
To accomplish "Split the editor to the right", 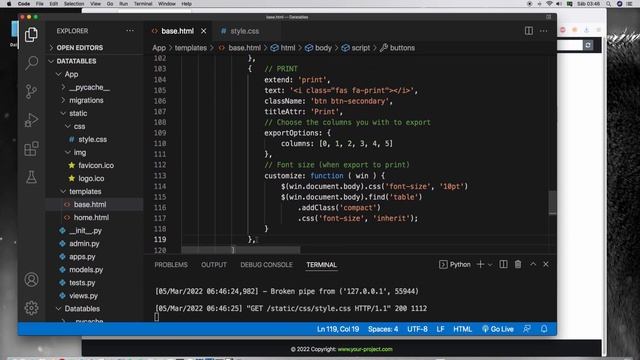I will pos(529,31).
